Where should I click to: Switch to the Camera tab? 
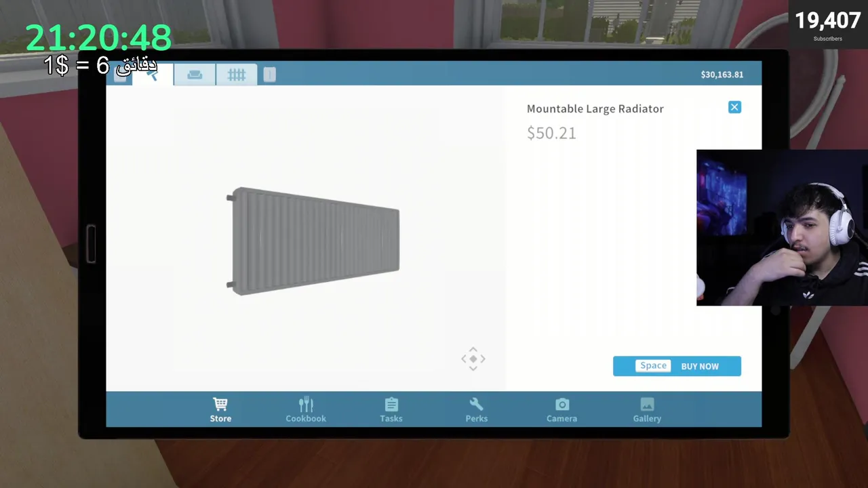click(561, 410)
